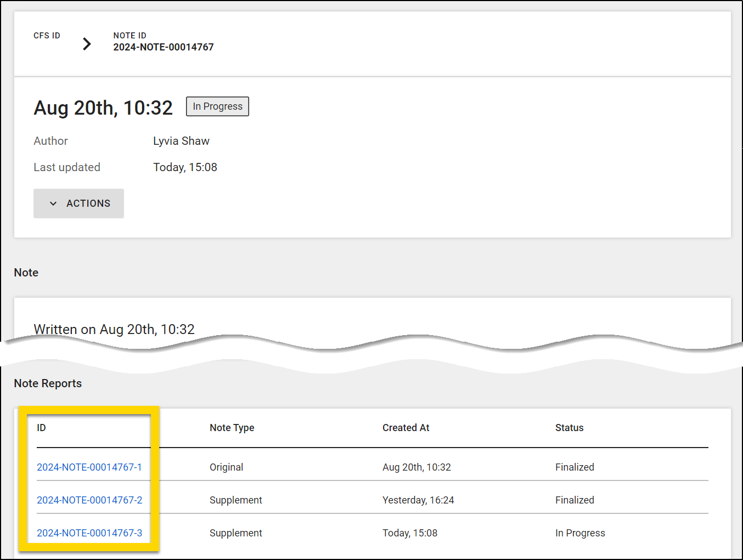Open note report 2024-NOTE-00014767-2
The image size is (743, 560).
point(89,500)
